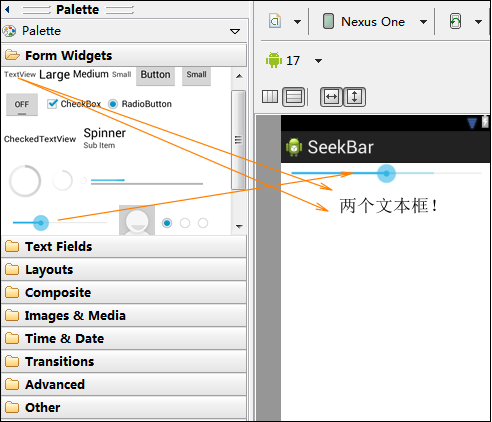
Task: Expand the Transitions category
Action: point(124,362)
